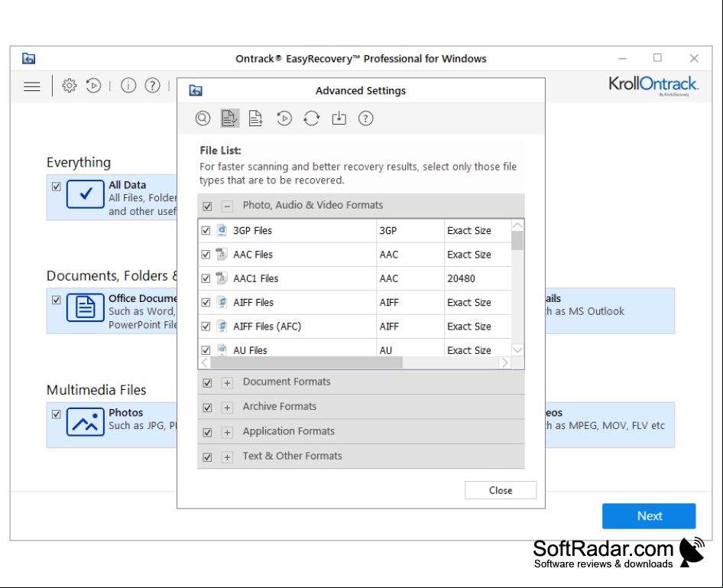This screenshot has height=588, width=723.
Task: Uncheck the AIFF Files checkbox
Action: (206, 303)
